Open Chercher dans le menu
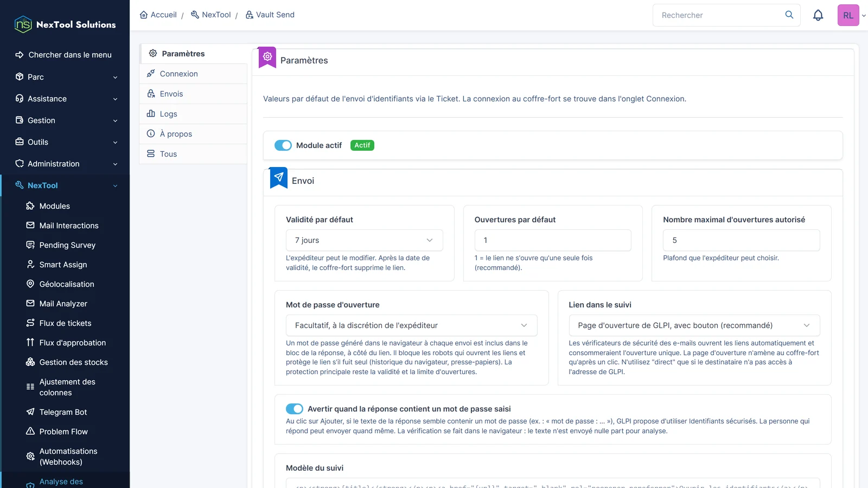This screenshot has width=868, height=488. click(65, 55)
